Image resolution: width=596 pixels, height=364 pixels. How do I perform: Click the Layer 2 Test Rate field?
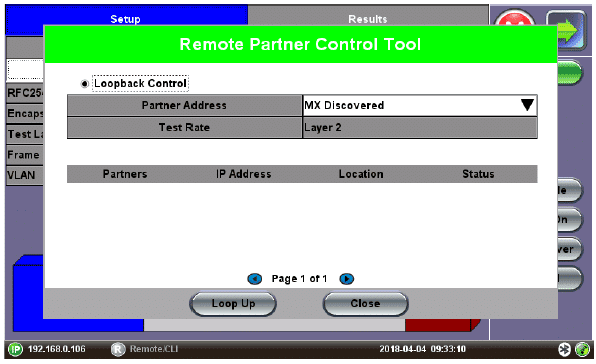pos(420,128)
